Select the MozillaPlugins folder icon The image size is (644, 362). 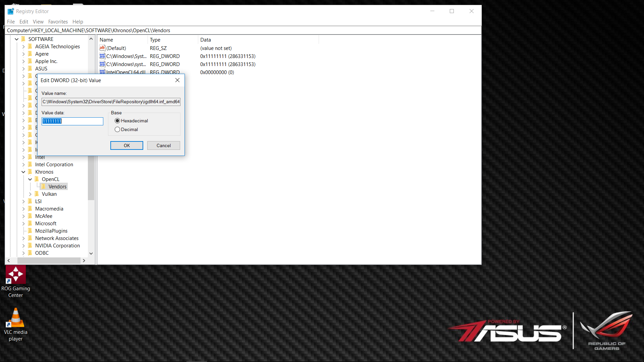coord(30,231)
